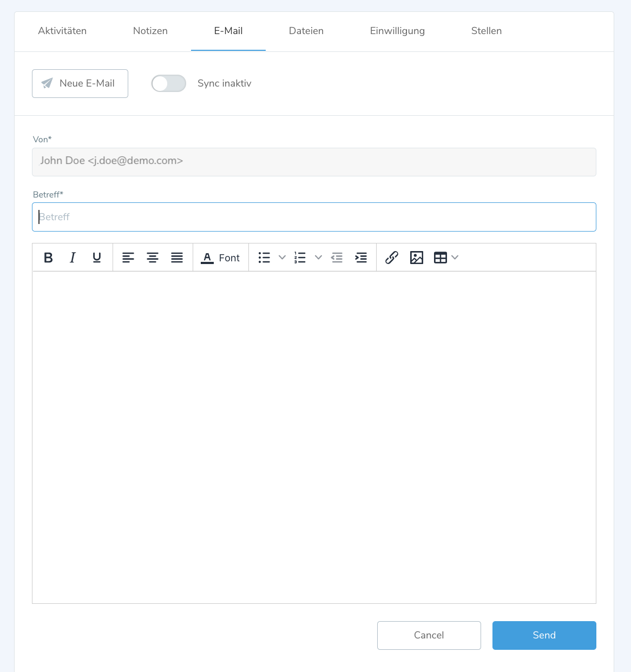
Task: Cancel the email draft
Action: [x=429, y=635]
